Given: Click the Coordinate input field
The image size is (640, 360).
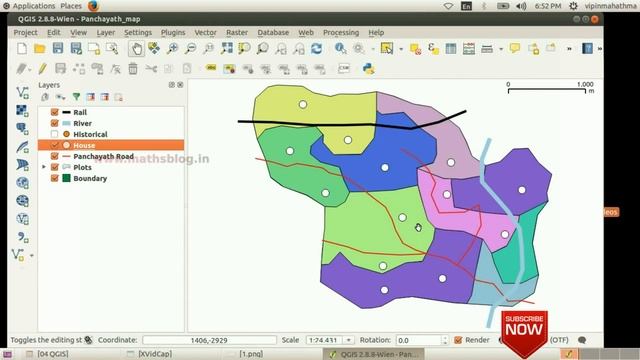Looking at the screenshot, I should (x=209, y=340).
